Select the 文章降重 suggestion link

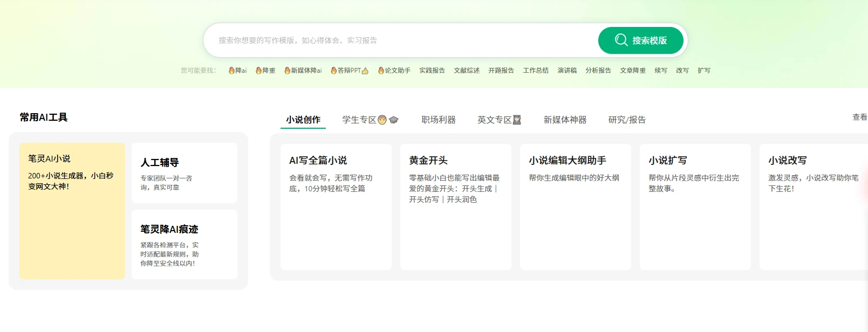tap(633, 71)
